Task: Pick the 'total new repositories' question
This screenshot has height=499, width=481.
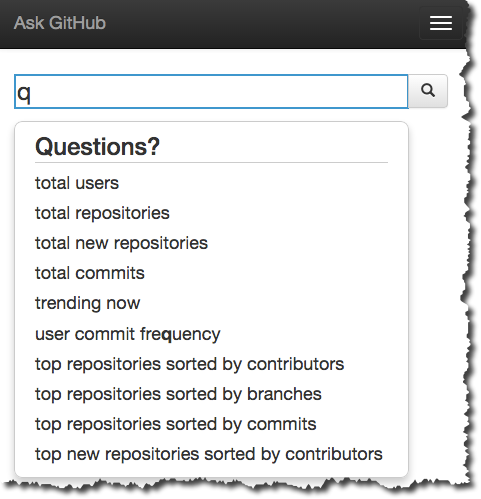Action: click(x=121, y=243)
